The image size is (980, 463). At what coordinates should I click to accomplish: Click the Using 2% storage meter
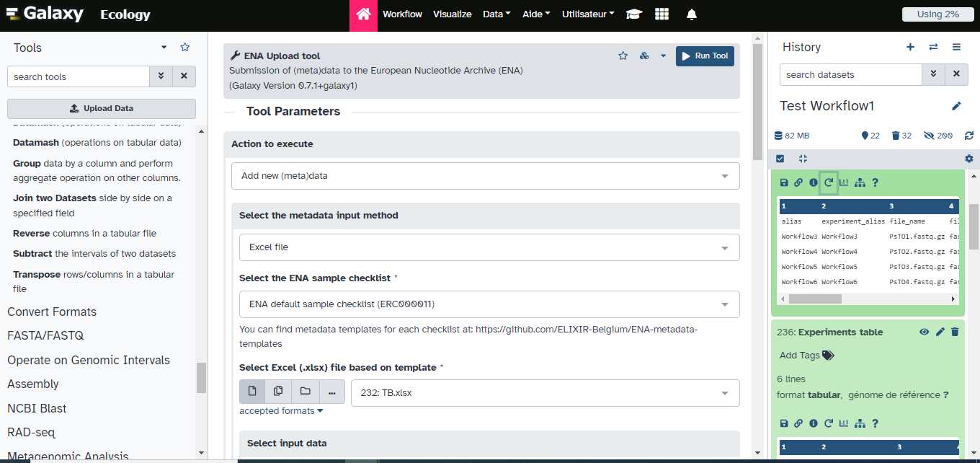(937, 14)
